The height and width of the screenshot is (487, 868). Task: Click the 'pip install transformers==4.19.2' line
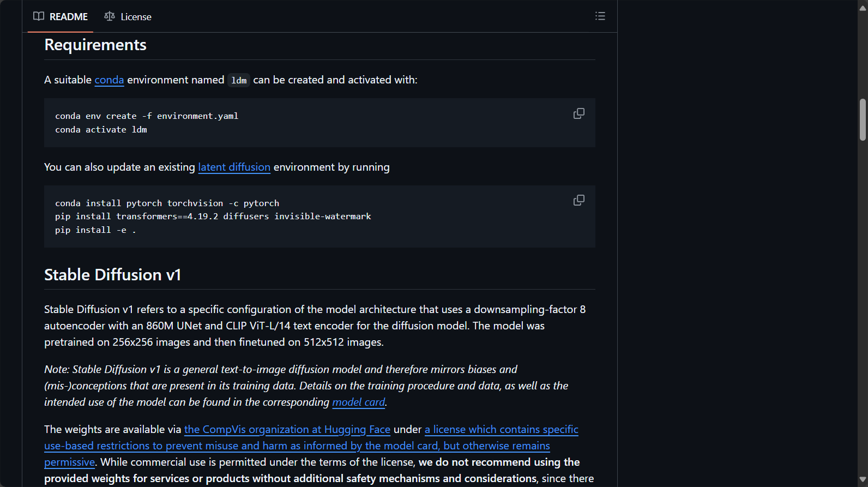pos(213,217)
